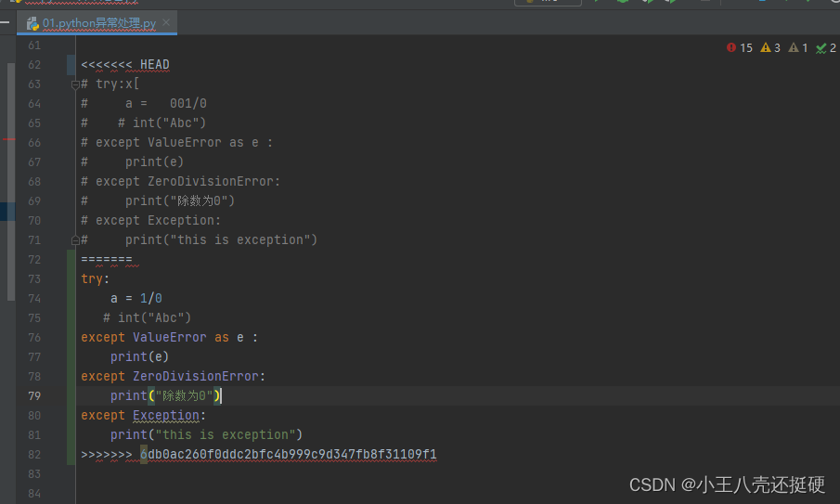Image resolution: width=840 pixels, height=504 pixels.
Task: Click '# int("Abc")' comment on line 75
Action: 147,317
